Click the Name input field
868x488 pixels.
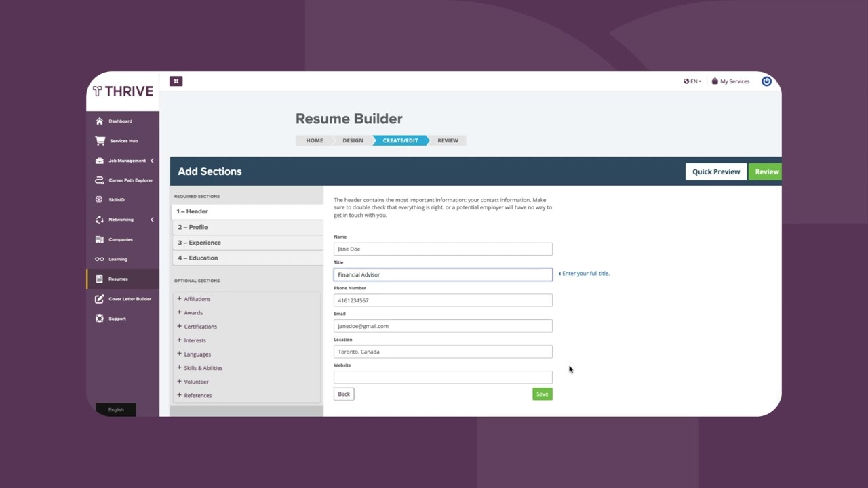click(x=443, y=249)
